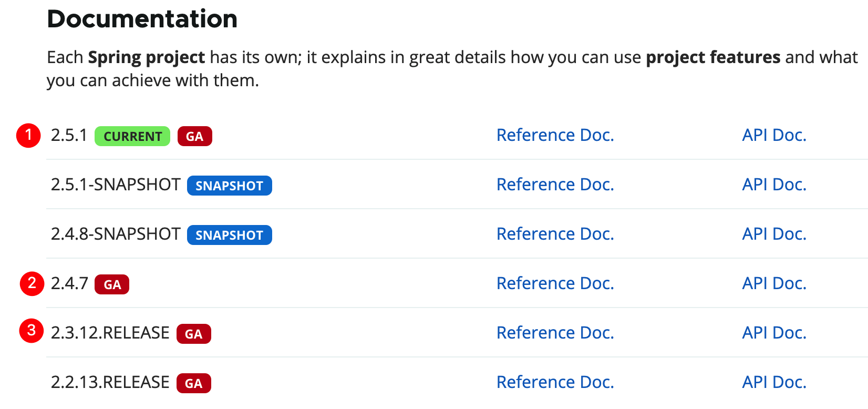868x409 pixels.
Task: Select the 2.2.13.RELEASE version text
Action: point(110,382)
